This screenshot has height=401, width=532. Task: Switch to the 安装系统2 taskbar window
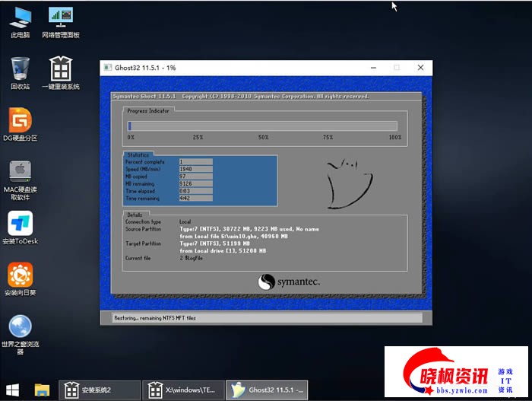(x=99, y=390)
